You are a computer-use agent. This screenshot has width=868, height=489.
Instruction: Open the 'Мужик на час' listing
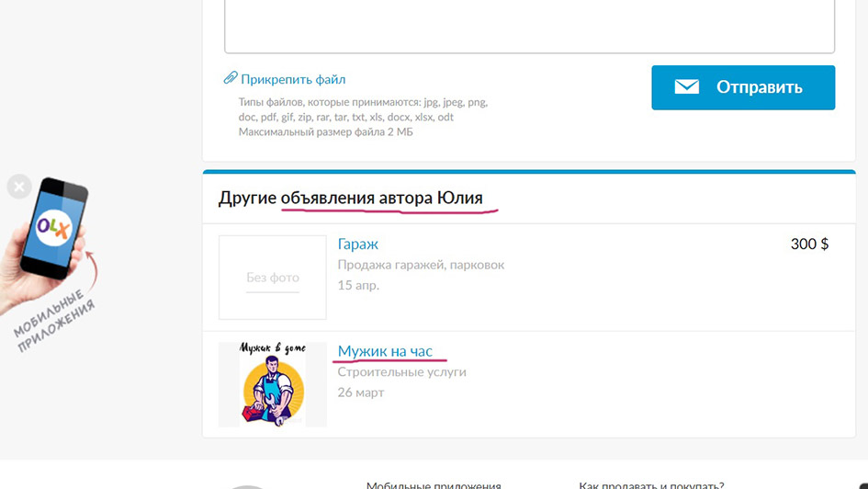click(385, 350)
